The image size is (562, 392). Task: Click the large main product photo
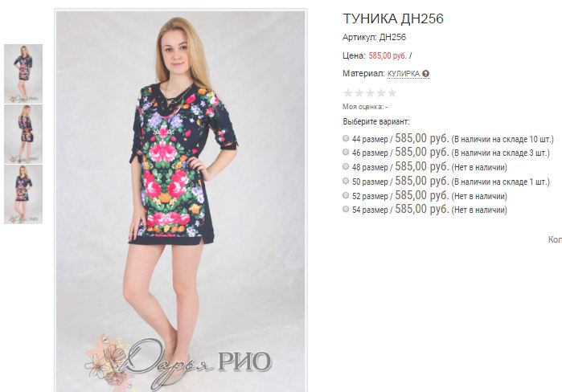[181, 201]
